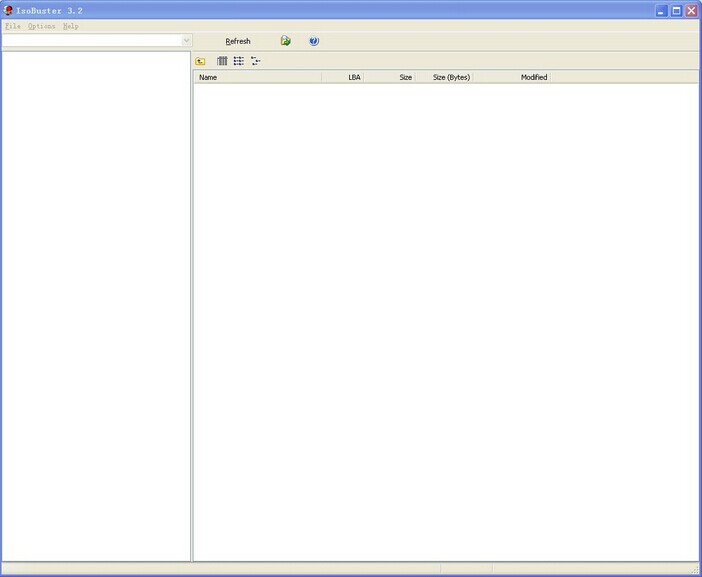Open the Help menu
The image size is (702, 577).
coord(70,26)
